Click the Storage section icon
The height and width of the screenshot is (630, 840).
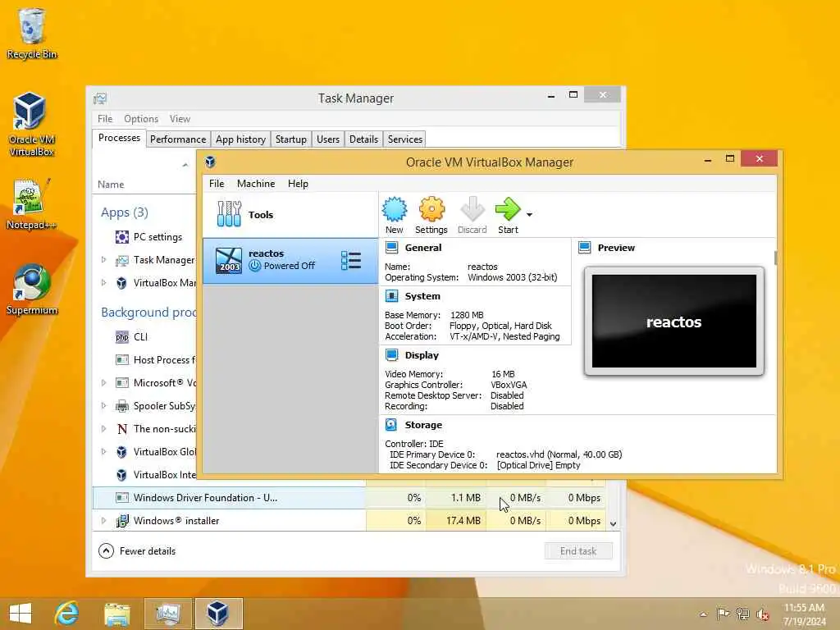click(x=391, y=424)
